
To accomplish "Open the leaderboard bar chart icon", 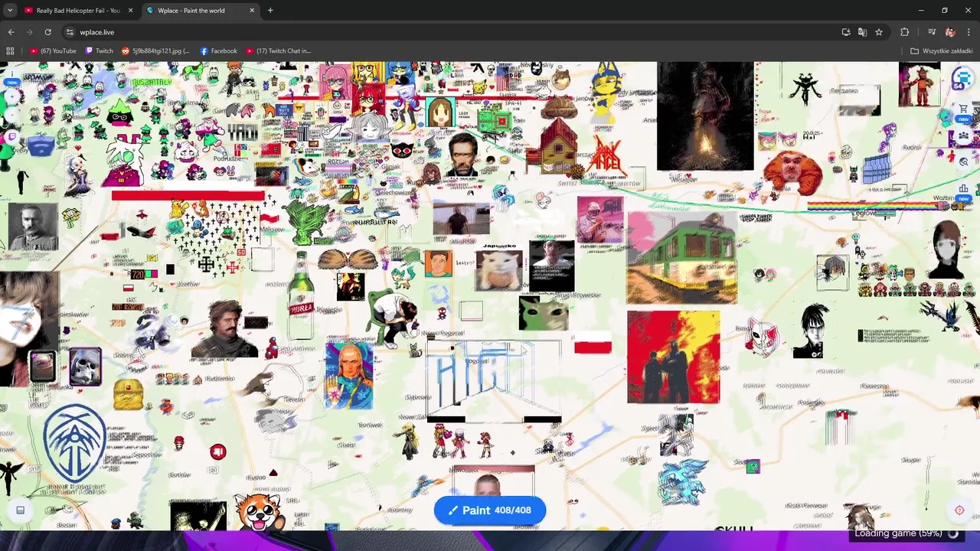I will (964, 188).
